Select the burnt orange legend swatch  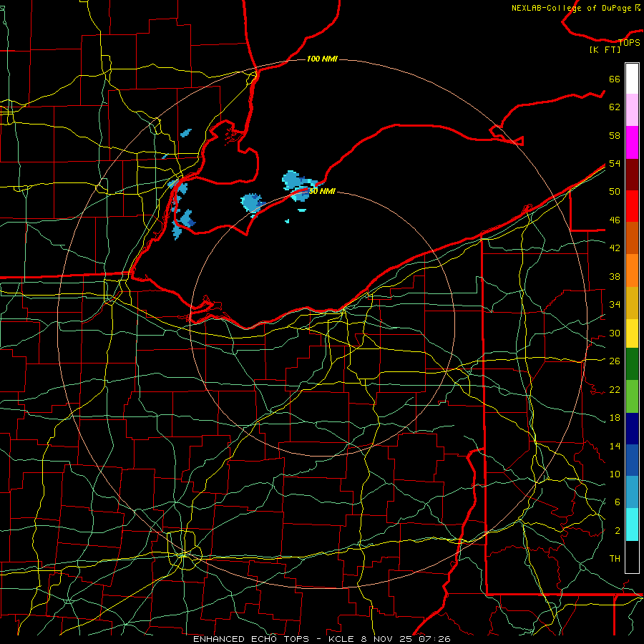[x=632, y=238]
